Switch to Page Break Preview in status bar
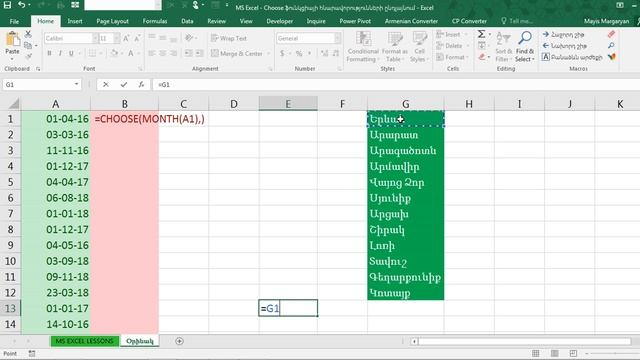640x360 pixels. (x=573, y=353)
